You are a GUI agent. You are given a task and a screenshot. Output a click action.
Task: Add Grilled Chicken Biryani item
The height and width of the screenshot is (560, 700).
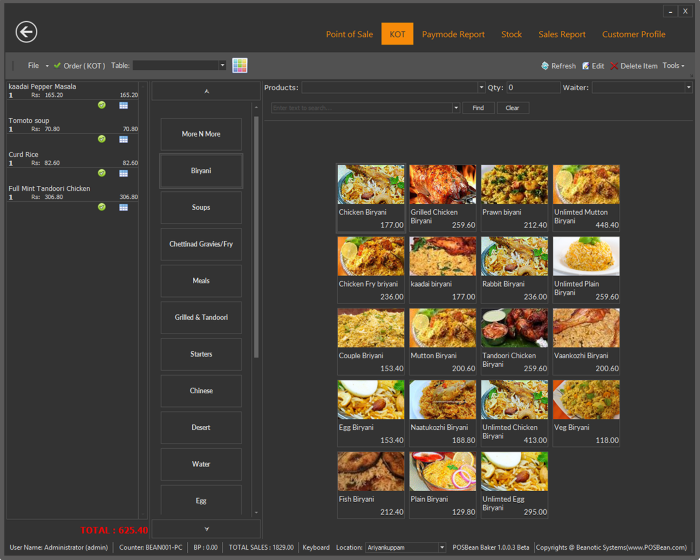tap(442, 198)
